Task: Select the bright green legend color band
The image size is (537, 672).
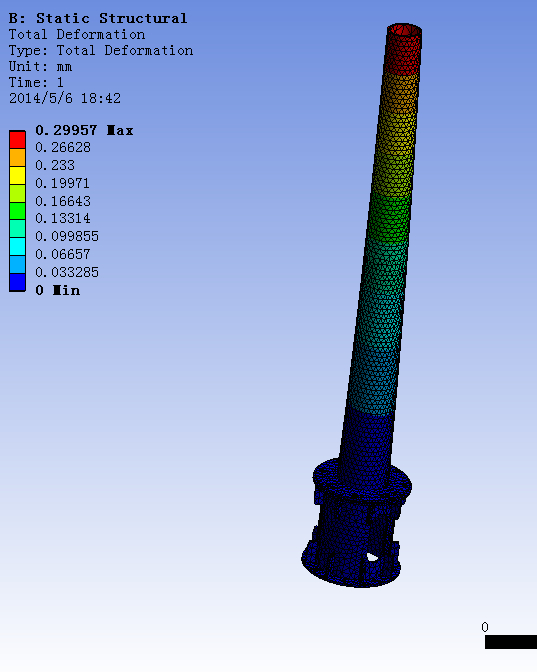Action: click(18, 211)
